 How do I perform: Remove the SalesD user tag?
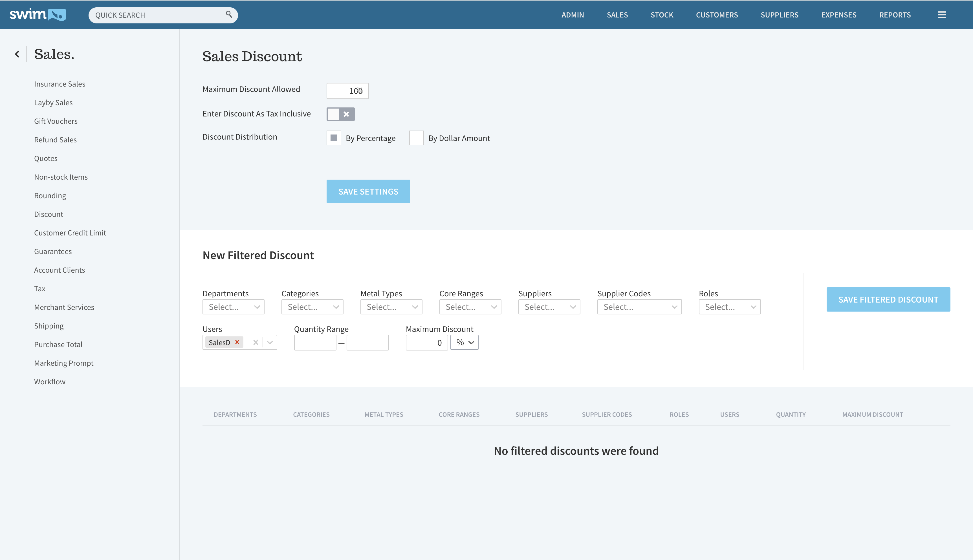[237, 342]
